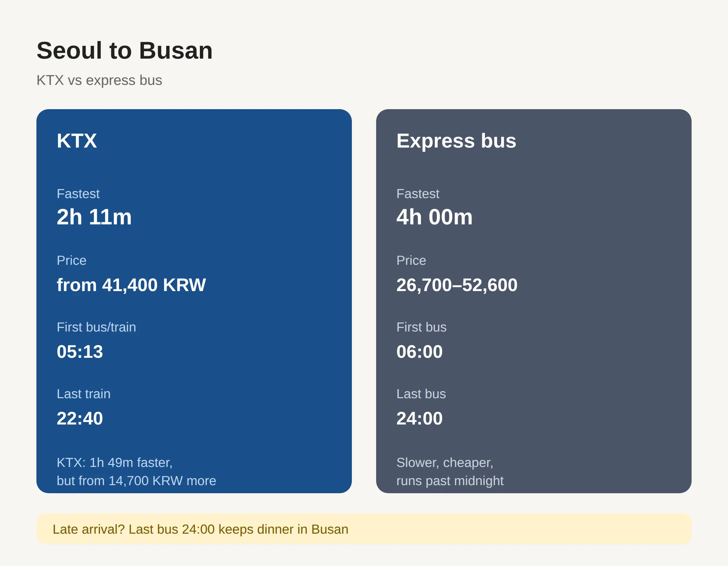Click the KTX price from 41,400 KRW

[x=131, y=285]
